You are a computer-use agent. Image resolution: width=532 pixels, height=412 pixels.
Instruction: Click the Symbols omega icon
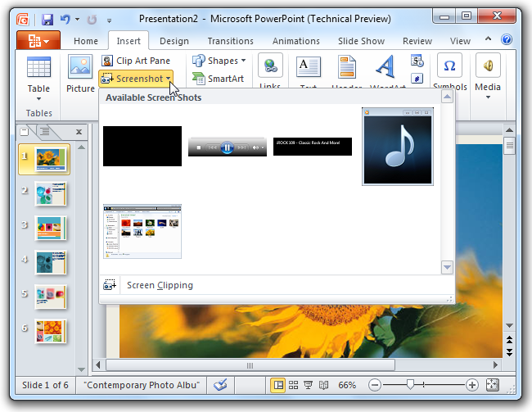(449, 66)
